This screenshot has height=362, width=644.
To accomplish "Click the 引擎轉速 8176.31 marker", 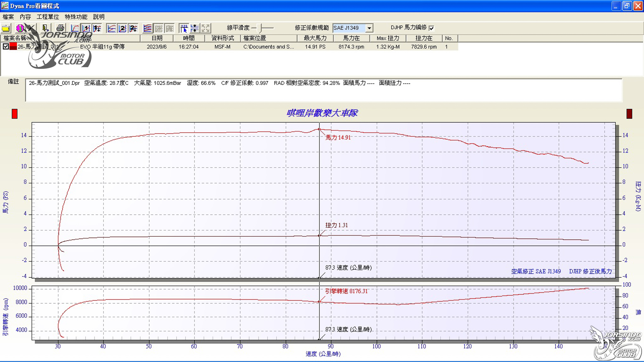I will pyautogui.click(x=319, y=302).
